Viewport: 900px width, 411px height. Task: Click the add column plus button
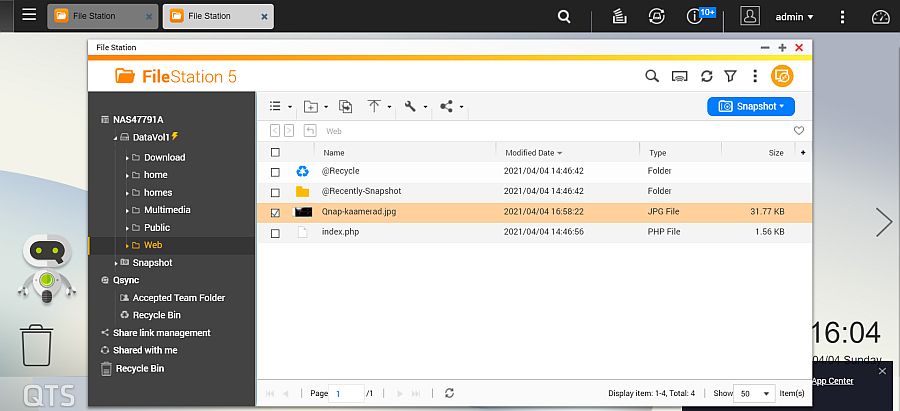803,153
